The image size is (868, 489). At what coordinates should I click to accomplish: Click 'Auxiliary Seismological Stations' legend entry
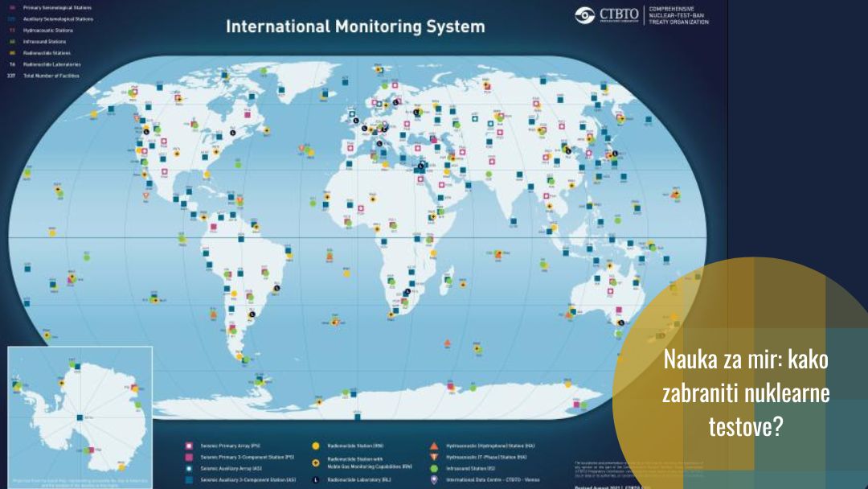tap(58, 18)
